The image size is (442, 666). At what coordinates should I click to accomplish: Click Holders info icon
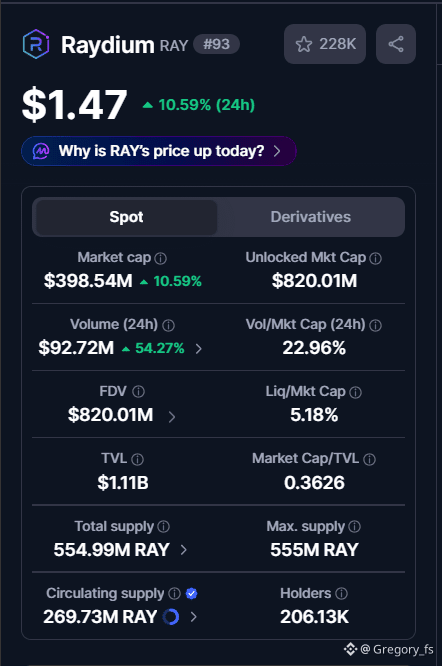(x=341, y=593)
